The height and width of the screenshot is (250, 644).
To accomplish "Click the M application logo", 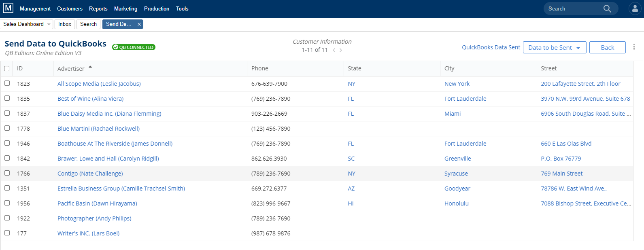I will (8, 8).
